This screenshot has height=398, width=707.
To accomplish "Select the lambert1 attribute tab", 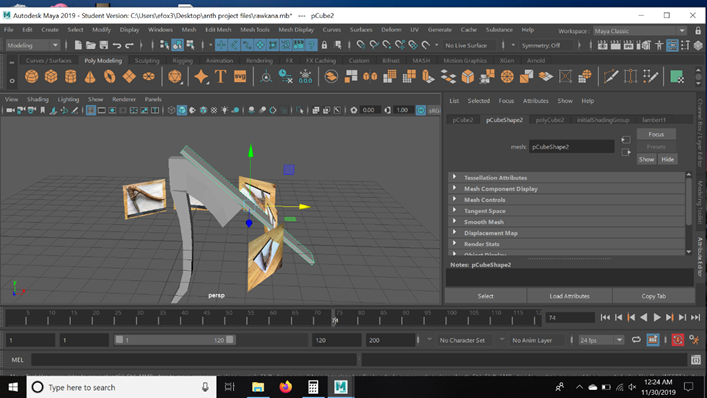I will coord(654,120).
